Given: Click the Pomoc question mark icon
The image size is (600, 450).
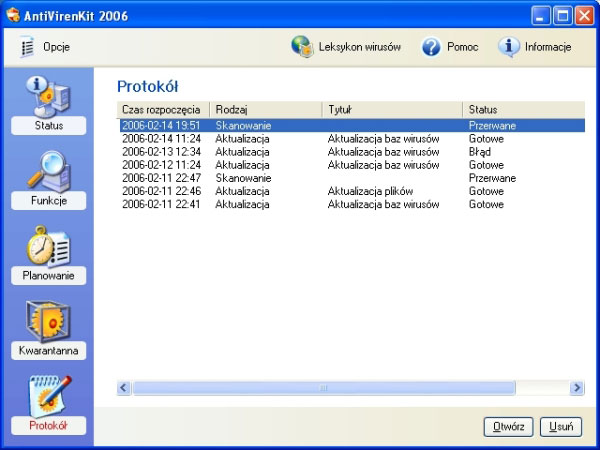Looking at the screenshot, I should click(x=431, y=47).
